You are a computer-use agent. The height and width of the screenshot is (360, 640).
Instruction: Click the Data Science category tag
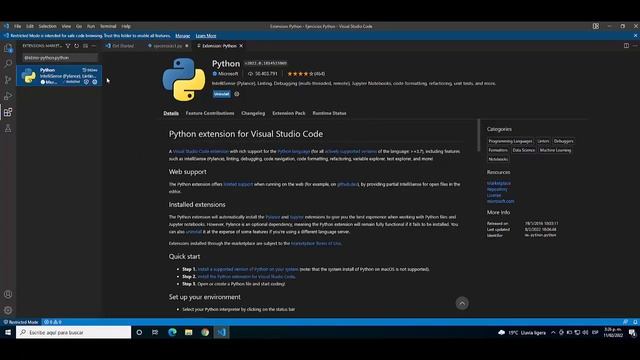pyautogui.click(x=524, y=150)
